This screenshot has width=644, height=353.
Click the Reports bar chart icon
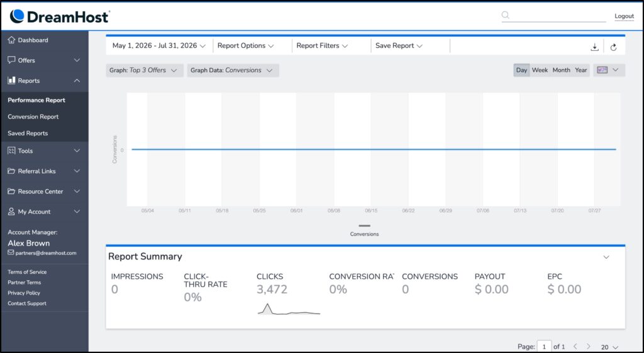11,80
